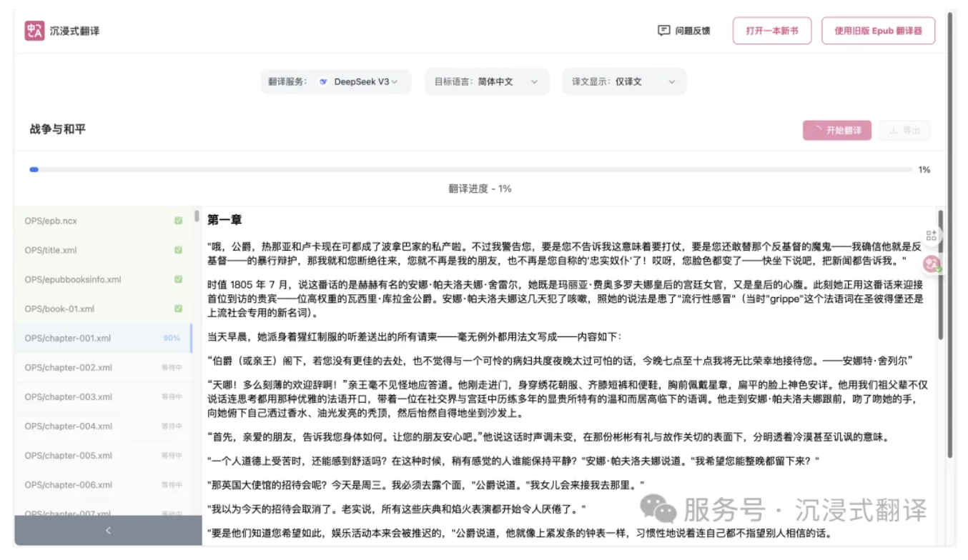Click the Immersive Translate logo icon
Image resolution: width=968 pixels, height=560 pixels.
(x=34, y=31)
